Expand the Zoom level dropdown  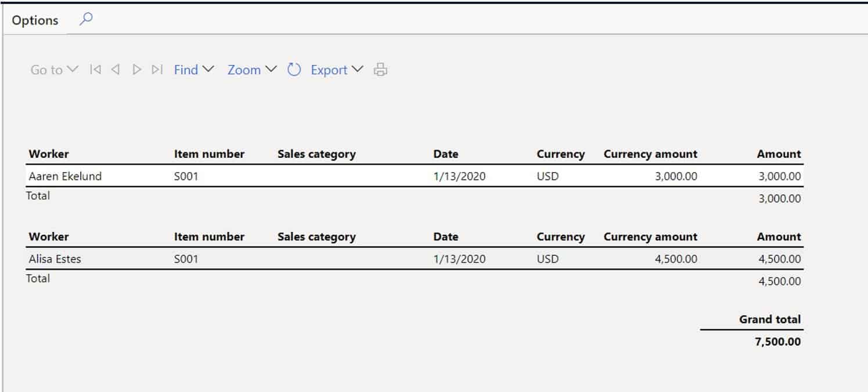coord(271,69)
